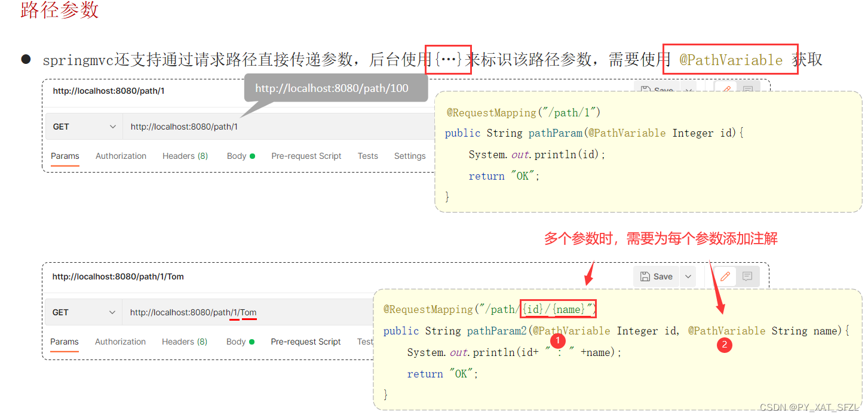The height and width of the screenshot is (418, 868).
Task: Click the code line @RequestMapping("/path/1")
Action: (x=523, y=112)
